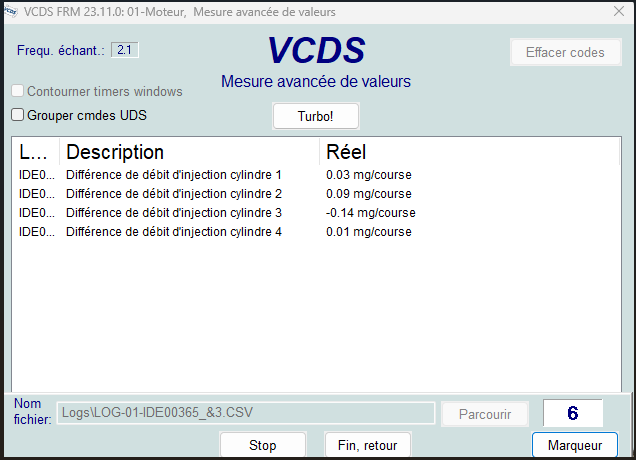Click the marker counter box showing 6
Image resolution: width=636 pixels, height=460 pixels.
coord(573,413)
